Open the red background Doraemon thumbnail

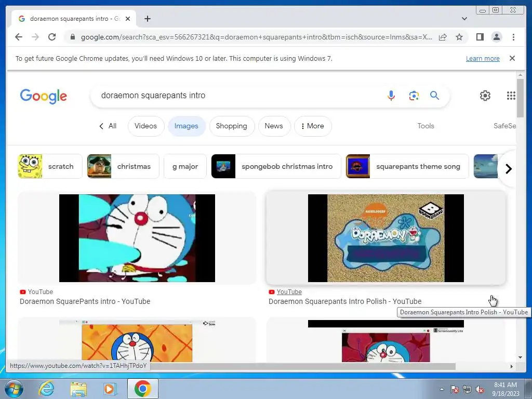coord(386,341)
